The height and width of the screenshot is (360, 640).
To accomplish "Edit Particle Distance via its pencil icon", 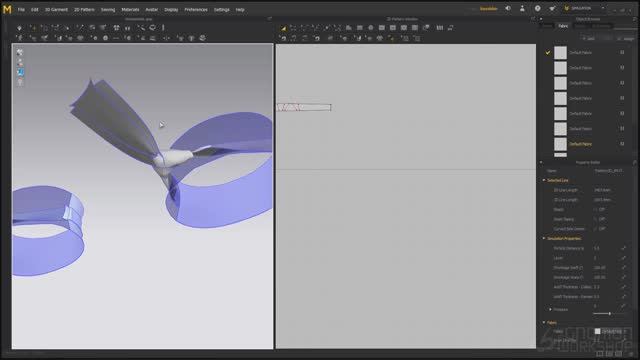I will point(623,248).
